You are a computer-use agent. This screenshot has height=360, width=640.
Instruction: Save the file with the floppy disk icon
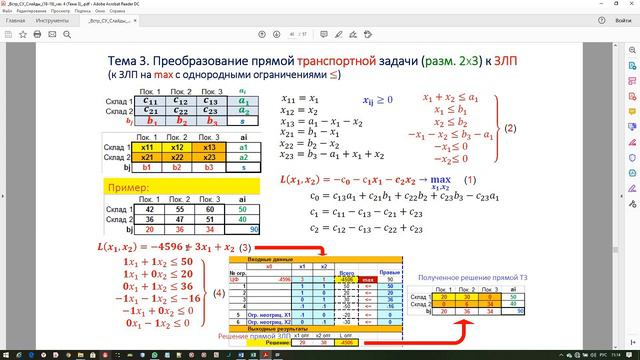(x=8, y=35)
